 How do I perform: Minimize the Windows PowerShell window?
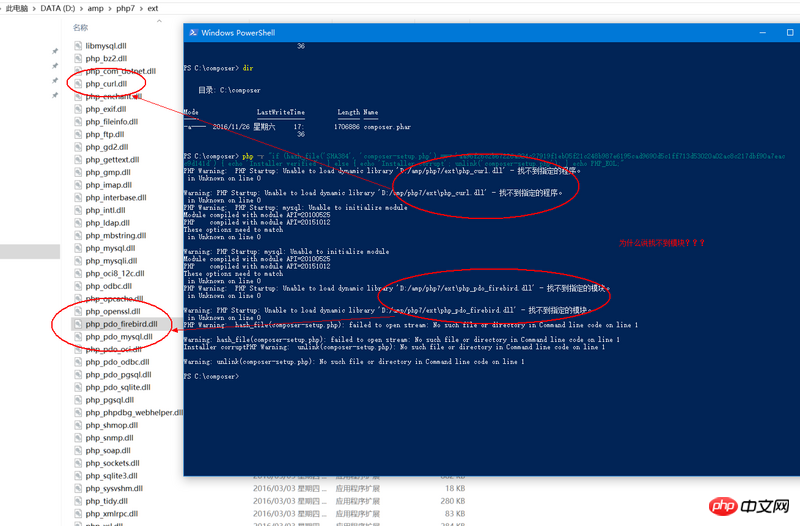pos(763,33)
